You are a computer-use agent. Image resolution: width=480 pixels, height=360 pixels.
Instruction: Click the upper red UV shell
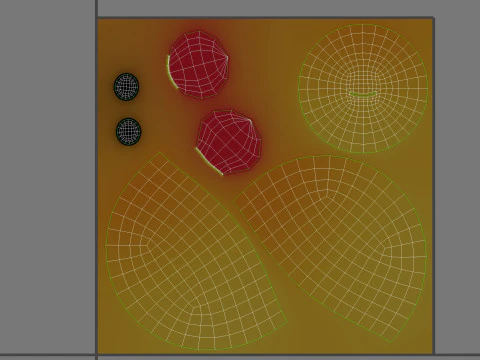pyautogui.click(x=199, y=65)
